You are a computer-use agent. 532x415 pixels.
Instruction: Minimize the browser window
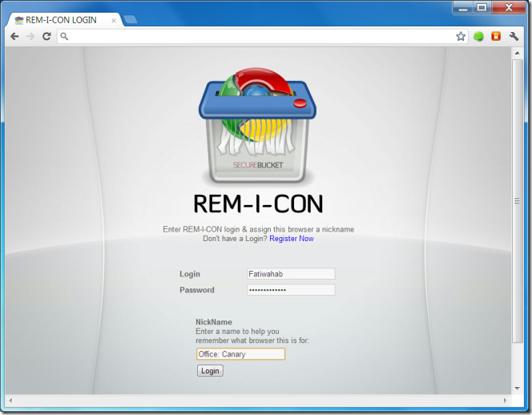point(463,8)
